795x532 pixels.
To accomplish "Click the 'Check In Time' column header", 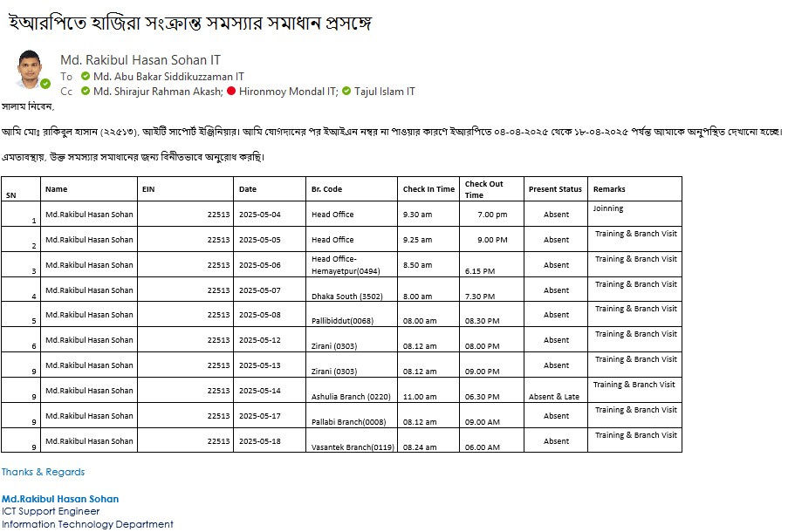I will point(429,189).
